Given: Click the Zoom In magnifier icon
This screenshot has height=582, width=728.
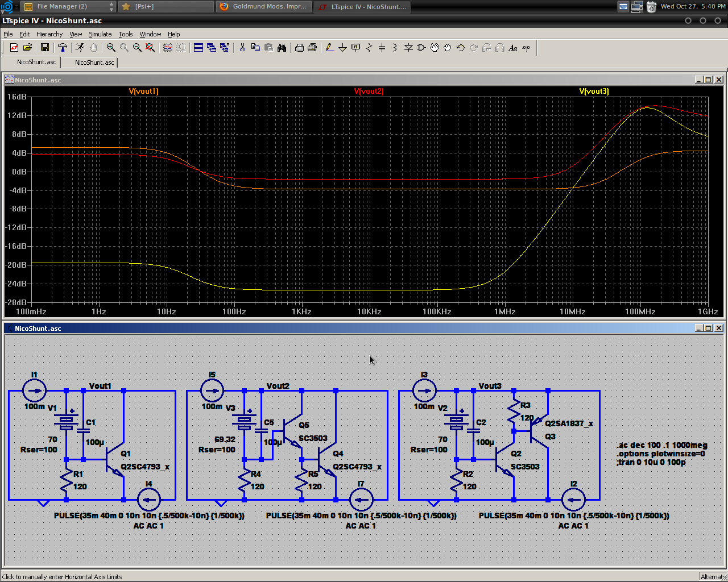Looking at the screenshot, I should coord(111,48).
